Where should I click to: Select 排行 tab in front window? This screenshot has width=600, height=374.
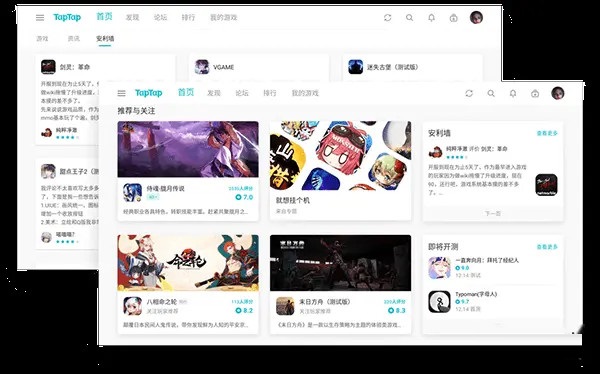click(x=270, y=93)
